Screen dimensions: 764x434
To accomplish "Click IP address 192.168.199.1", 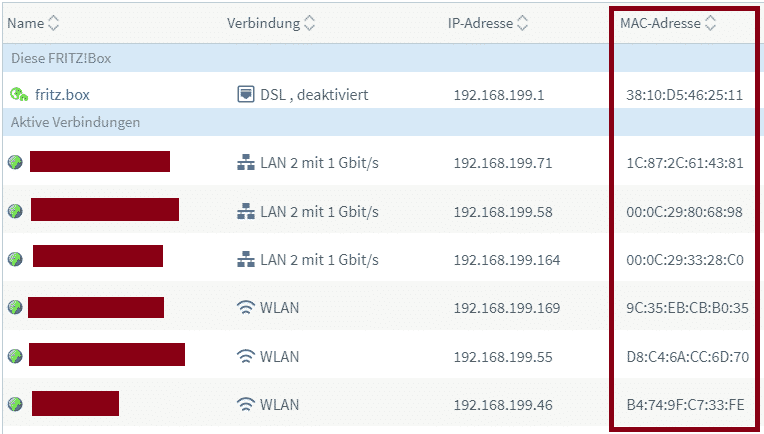I will coord(498,94).
